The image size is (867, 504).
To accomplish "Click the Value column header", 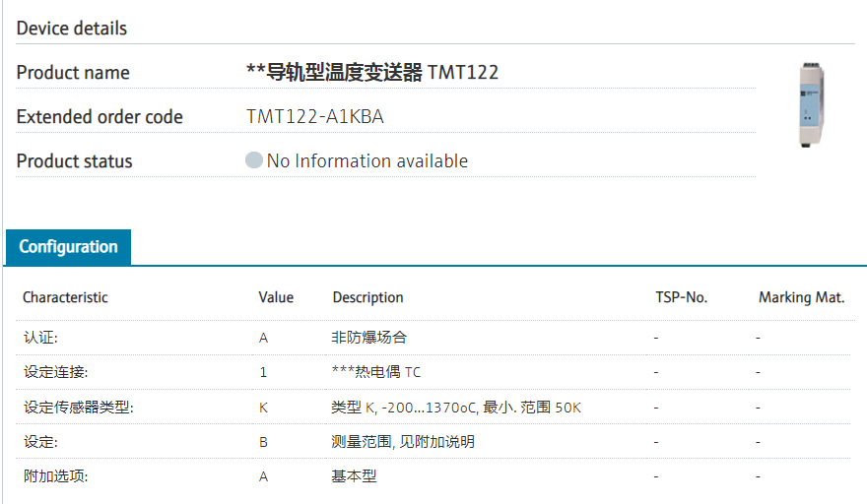I will (276, 297).
